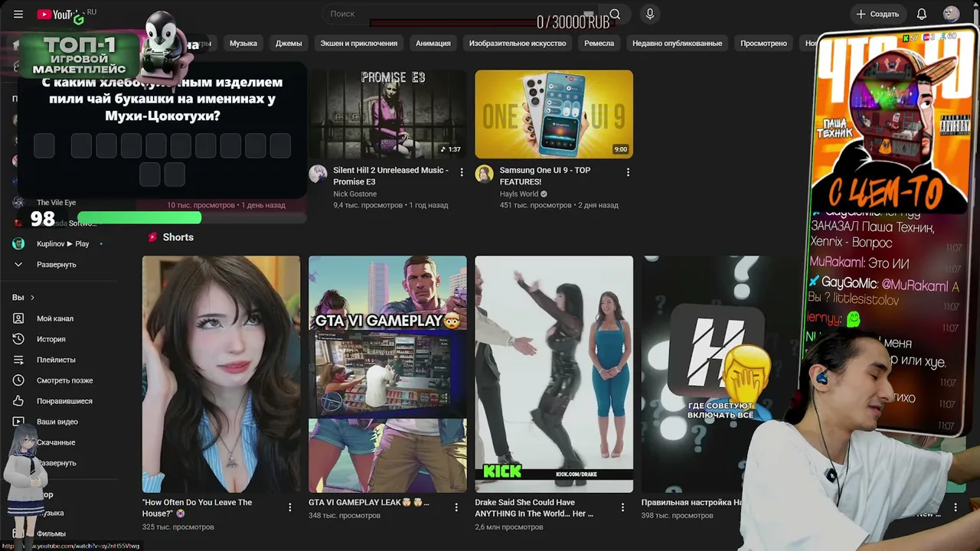
Task: Start voice search with the microphone
Action: [650, 14]
